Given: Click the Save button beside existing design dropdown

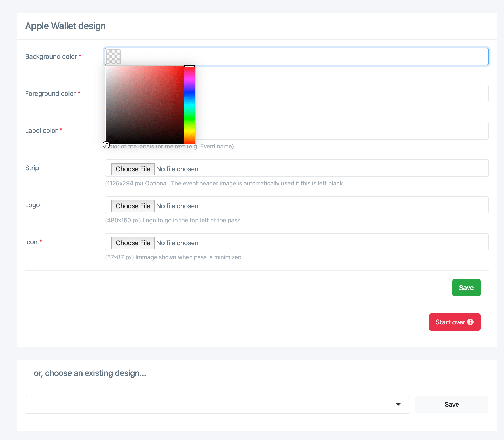Looking at the screenshot, I should (x=452, y=404).
